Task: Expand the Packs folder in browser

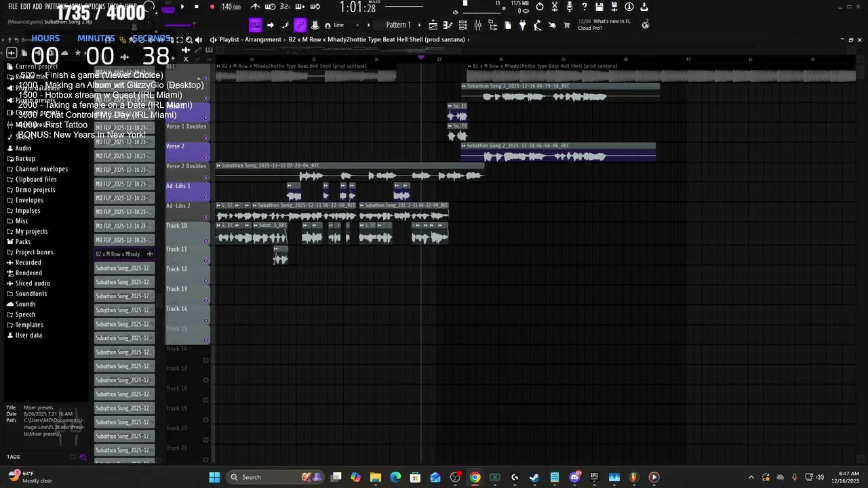Action: click(23, 242)
